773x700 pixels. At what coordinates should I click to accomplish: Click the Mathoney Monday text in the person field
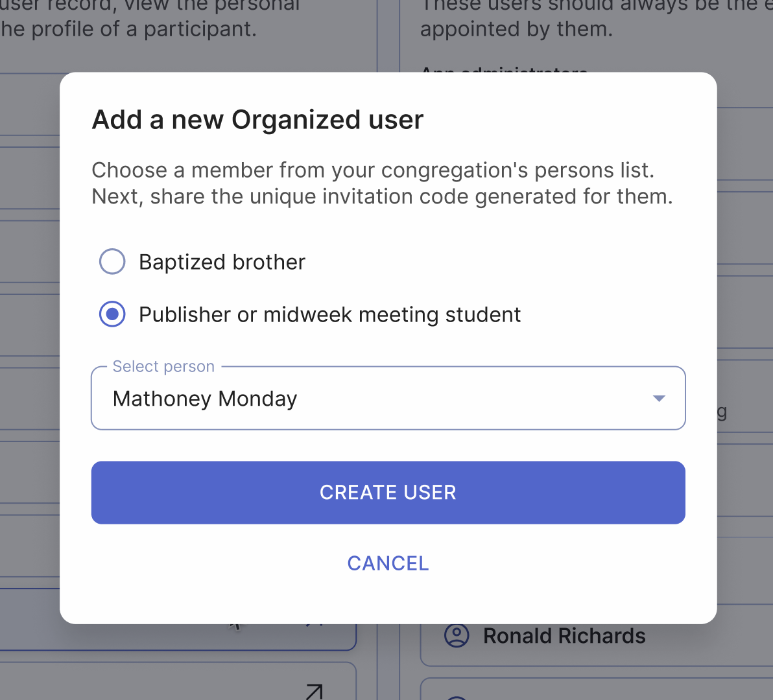204,398
